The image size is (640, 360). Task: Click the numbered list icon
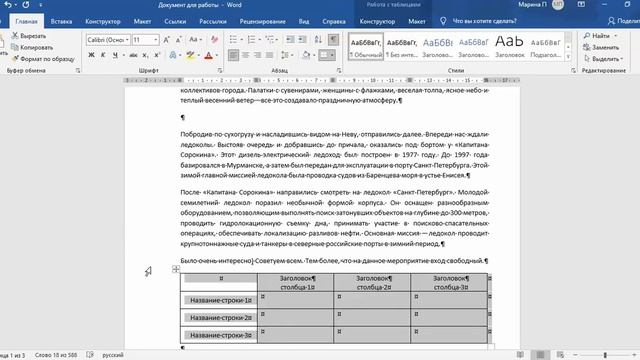coord(251,40)
